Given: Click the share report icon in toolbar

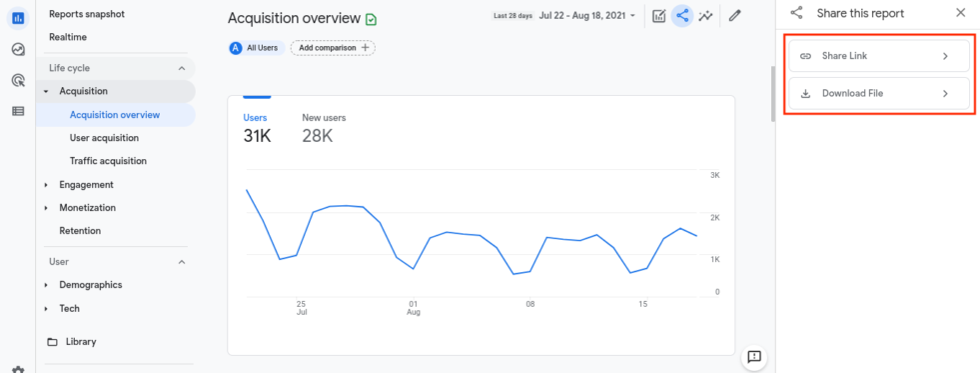Looking at the screenshot, I should [x=682, y=16].
